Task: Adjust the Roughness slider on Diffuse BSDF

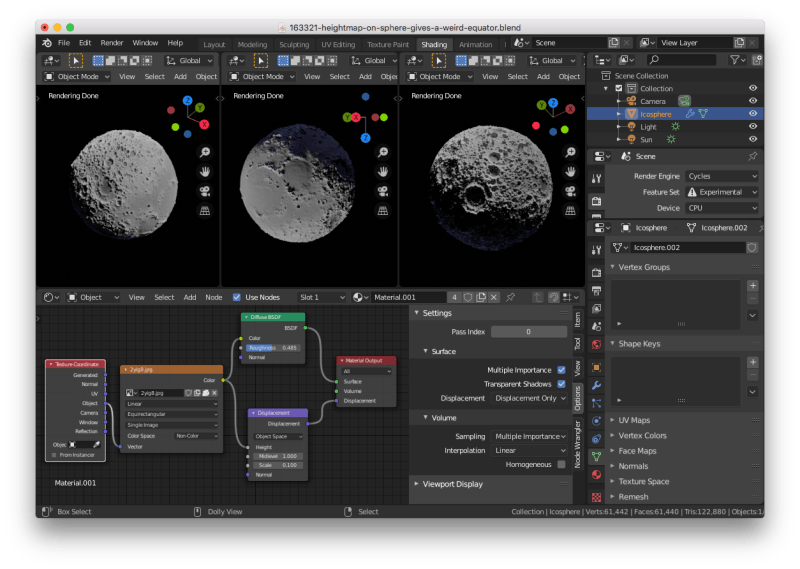Action: point(273,347)
